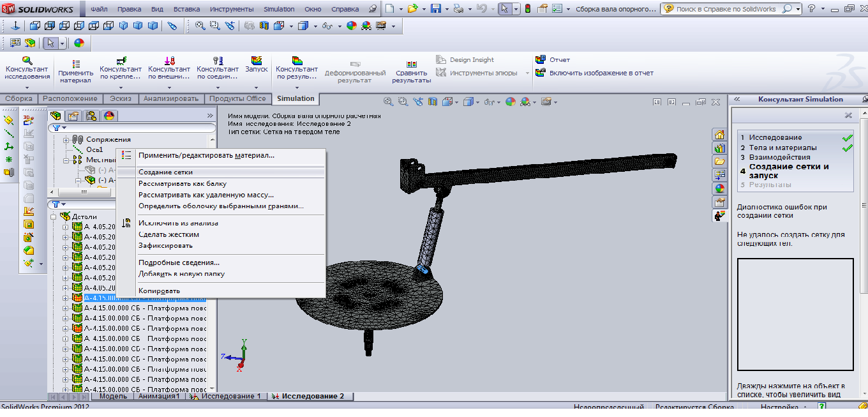Click Настройка in the status bar
Screen dimensions: 868x417
779,406
